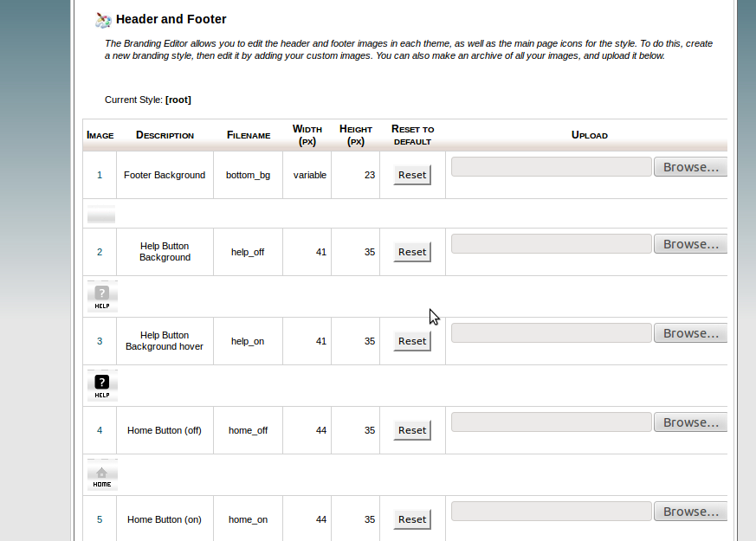Viewport: 756px width, 541px height.
Task: Click the upload field for Footer Background
Action: point(551,167)
